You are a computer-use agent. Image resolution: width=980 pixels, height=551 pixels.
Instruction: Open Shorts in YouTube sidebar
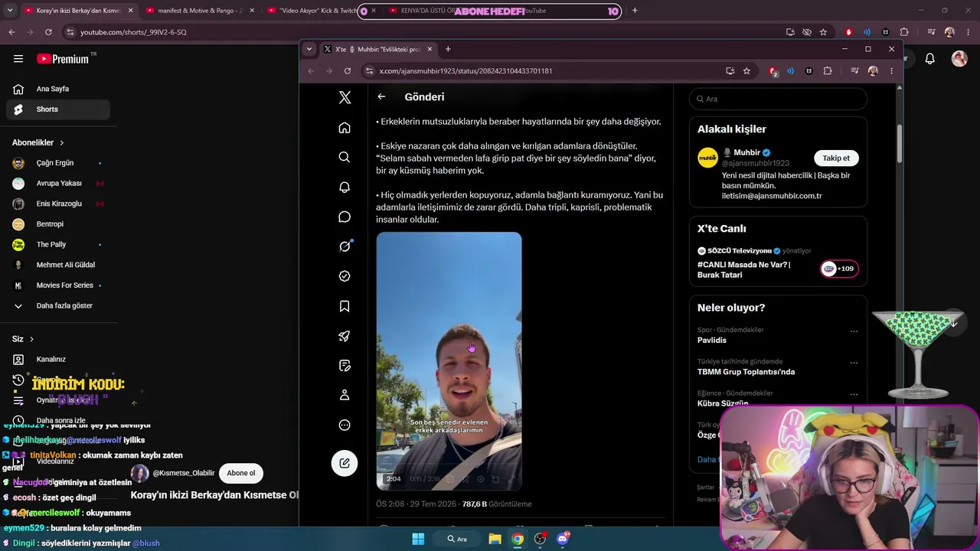[x=58, y=109]
